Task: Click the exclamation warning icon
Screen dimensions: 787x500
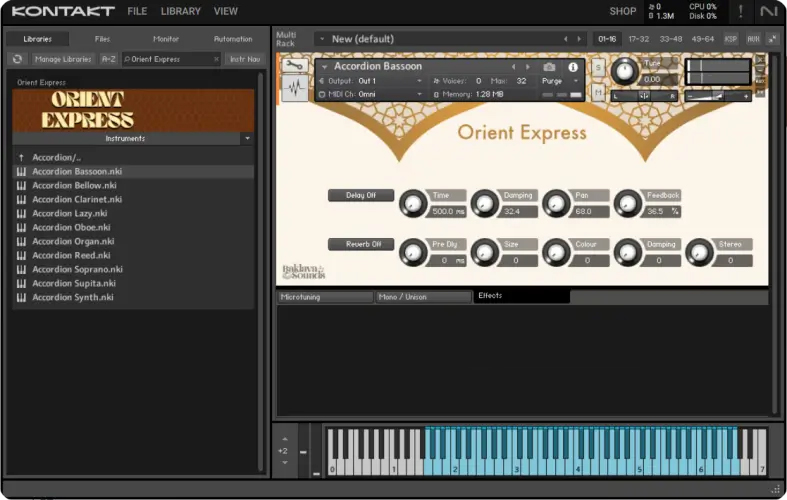Action: pos(740,11)
